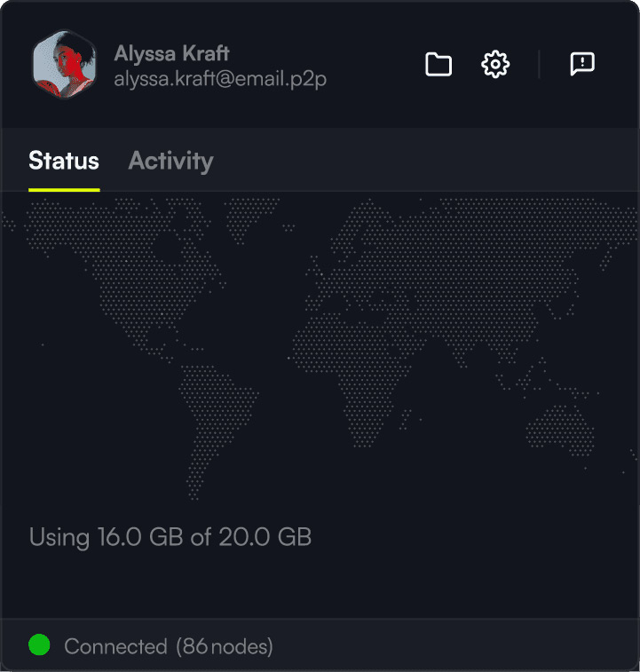Click the 86 nodes count
The image size is (640, 672).
coord(225,646)
